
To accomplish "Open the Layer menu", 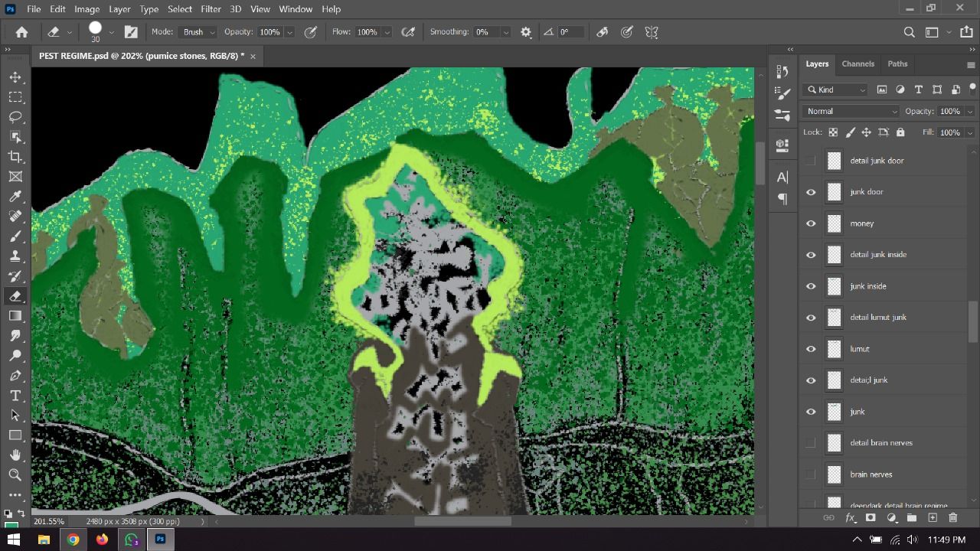I will pos(119,9).
